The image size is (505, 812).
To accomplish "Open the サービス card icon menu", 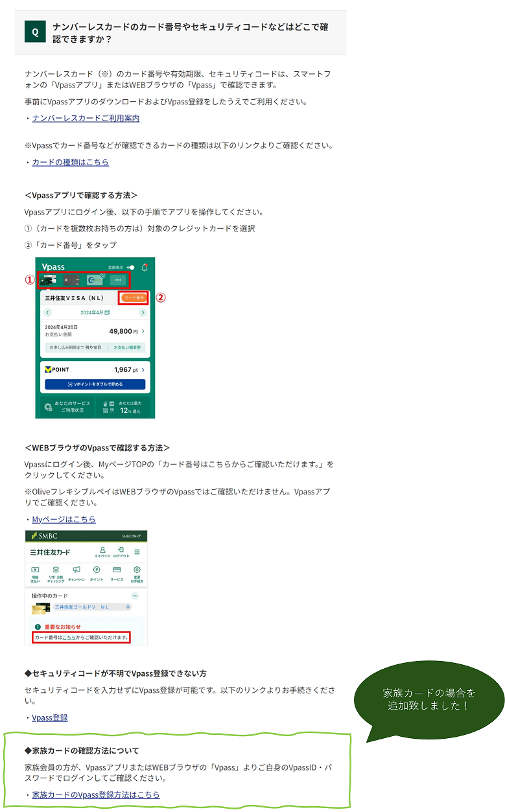I will [117, 574].
